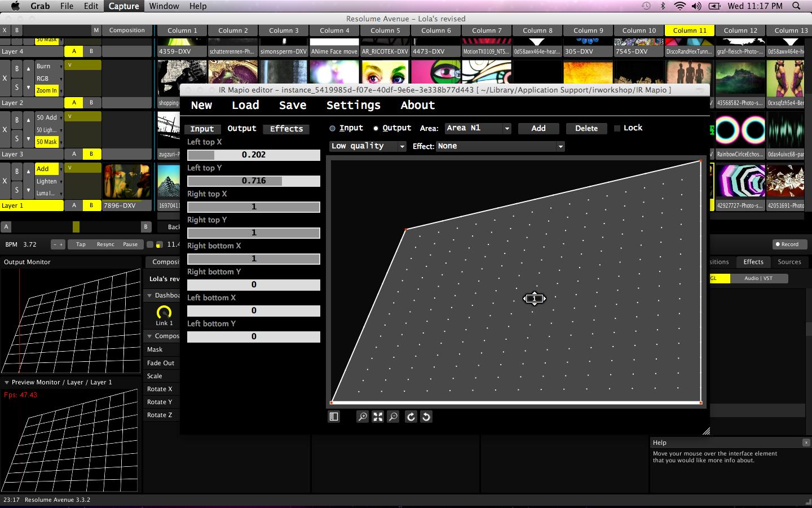Move Layer 3 down with arrow

coord(28,139)
